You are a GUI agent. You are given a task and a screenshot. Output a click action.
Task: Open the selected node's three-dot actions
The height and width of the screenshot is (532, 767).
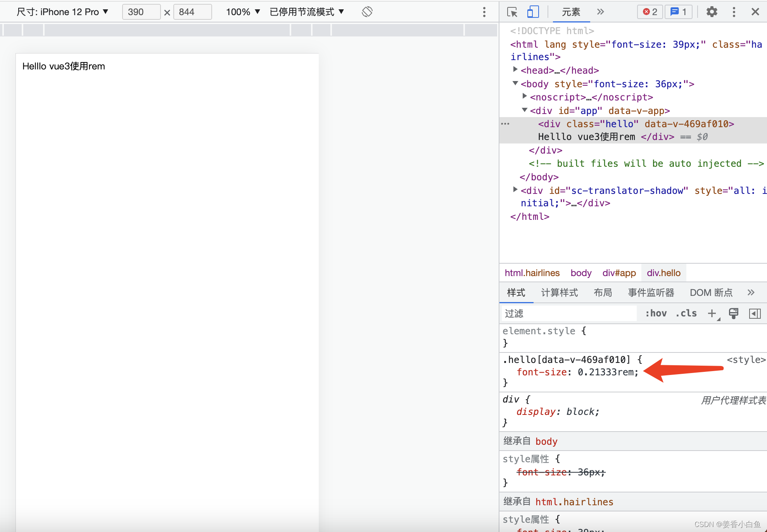coord(505,124)
